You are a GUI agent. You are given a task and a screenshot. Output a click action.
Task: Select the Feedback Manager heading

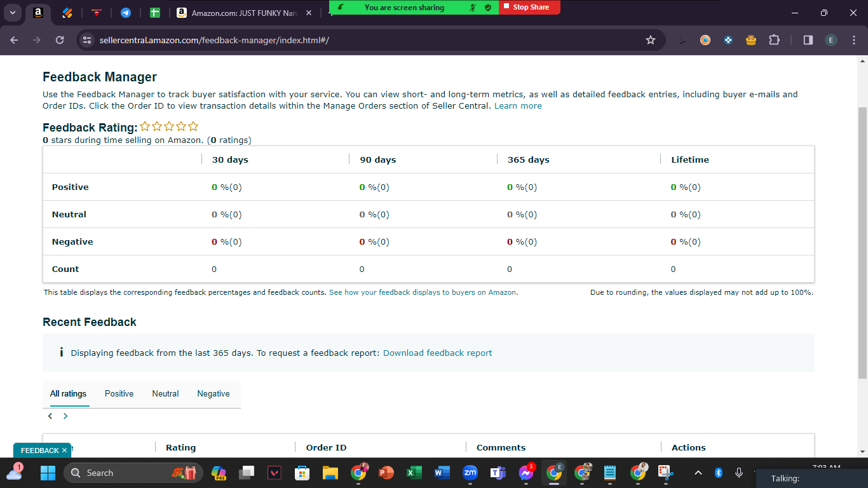coord(100,77)
